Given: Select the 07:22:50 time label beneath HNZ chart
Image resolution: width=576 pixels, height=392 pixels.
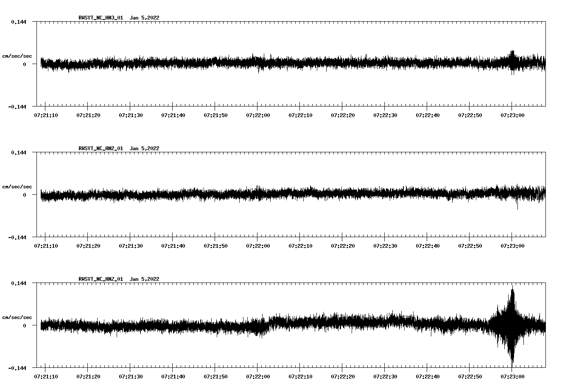Looking at the screenshot, I should click(470, 376).
